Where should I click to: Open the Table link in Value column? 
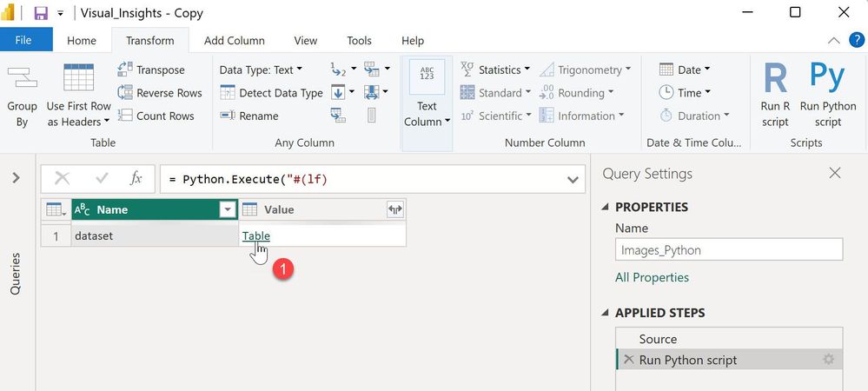pyautogui.click(x=256, y=235)
